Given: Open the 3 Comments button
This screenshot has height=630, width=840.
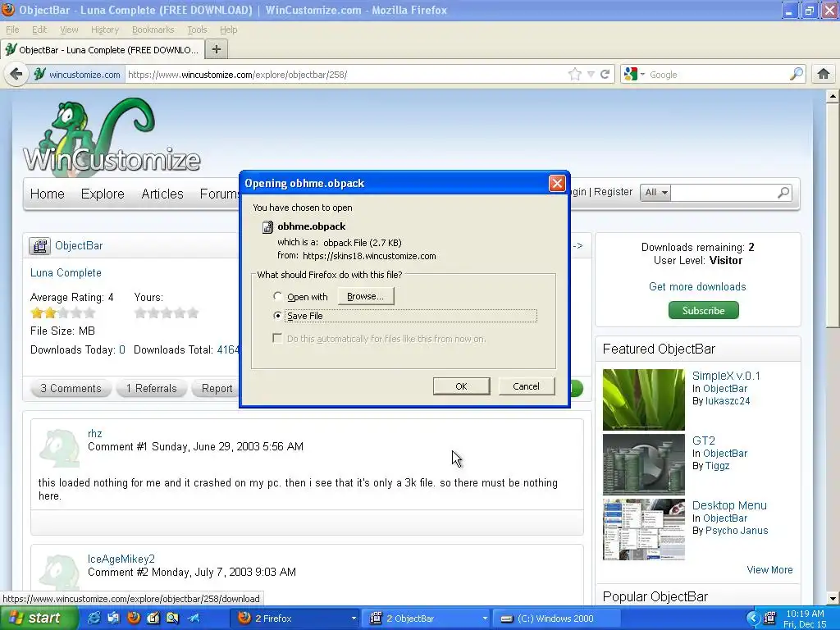Looking at the screenshot, I should point(71,388).
